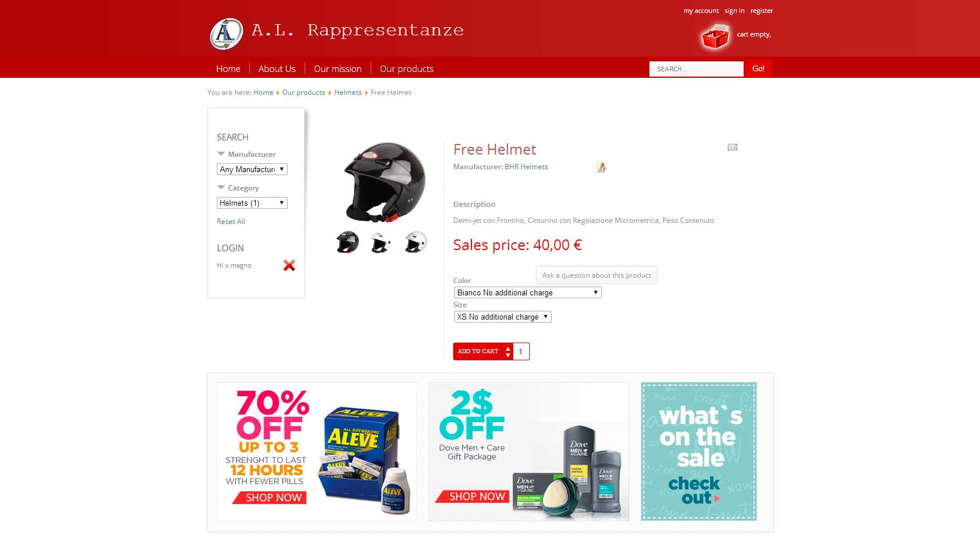Click the red shopping cart basket icon
The height and width of the screenshot is (559, 980).
point(715,37)
